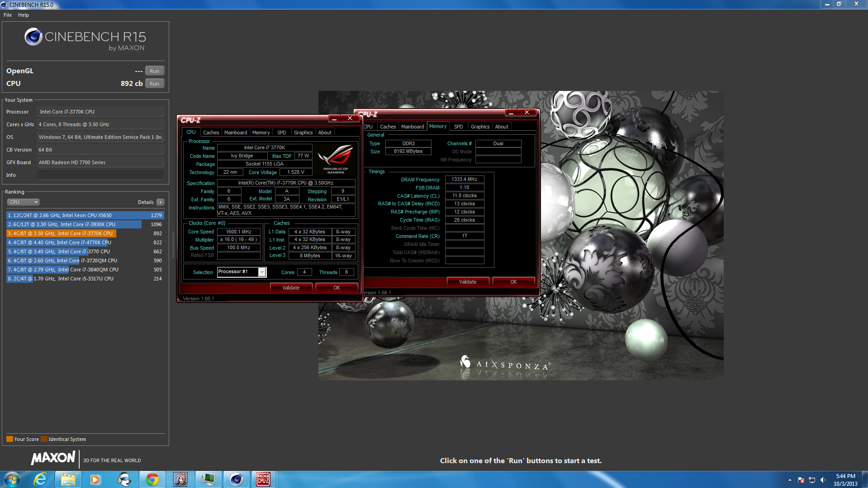Image resolution: width=868 pixels, height=488 pixels.
Task: Open Windows Explorer folder icon in taskbar
Action: [68, 479]
